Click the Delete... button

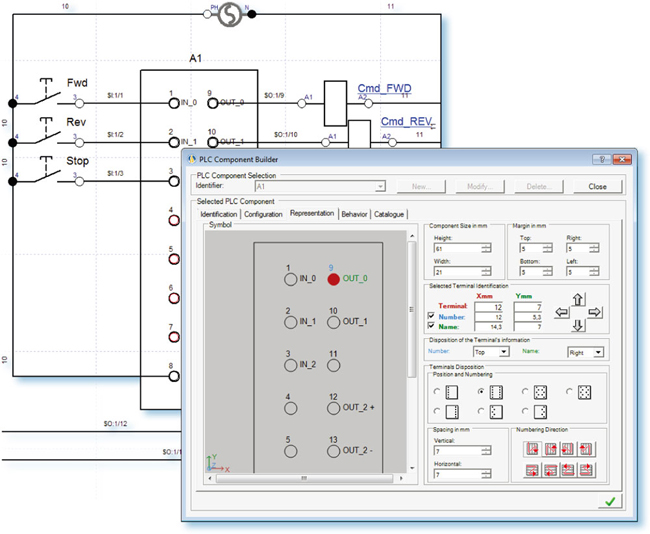click(539, 187)
